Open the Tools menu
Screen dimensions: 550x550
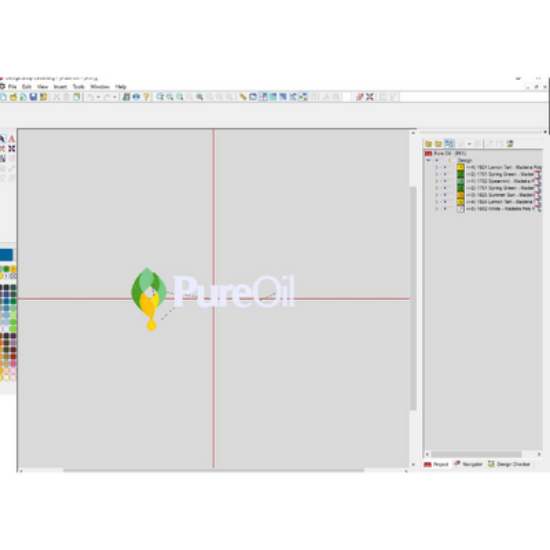click(x=79, y=87)
